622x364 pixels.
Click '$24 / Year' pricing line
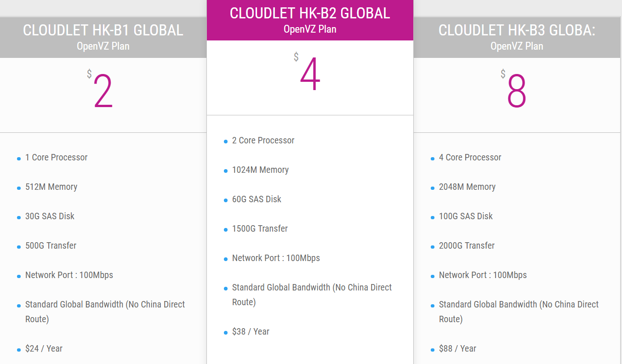44,348
